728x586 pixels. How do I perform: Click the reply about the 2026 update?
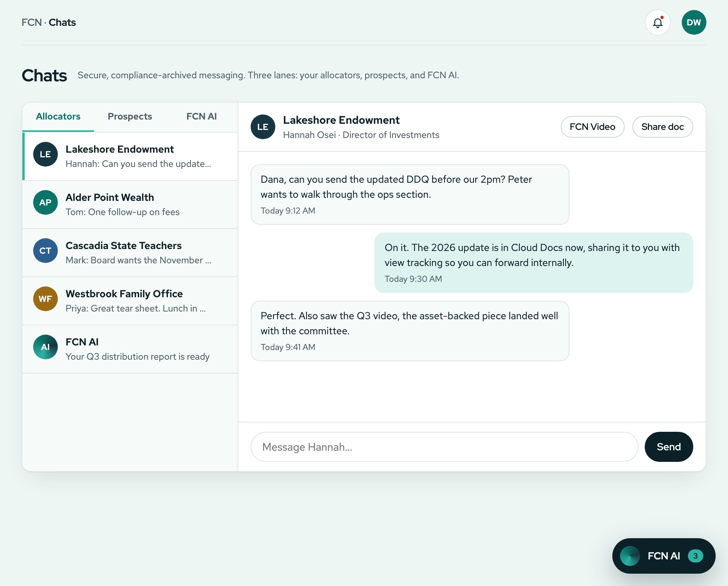click(x=534, y=263)
